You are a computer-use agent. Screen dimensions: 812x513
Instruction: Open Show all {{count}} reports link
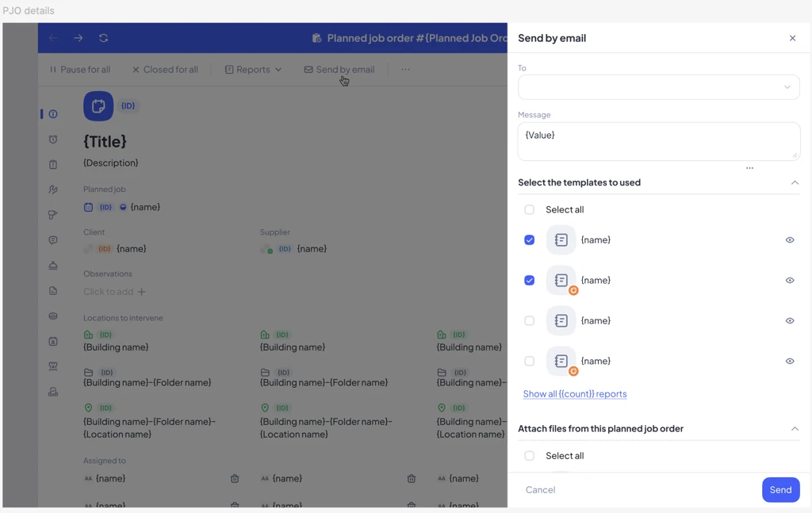575,394
